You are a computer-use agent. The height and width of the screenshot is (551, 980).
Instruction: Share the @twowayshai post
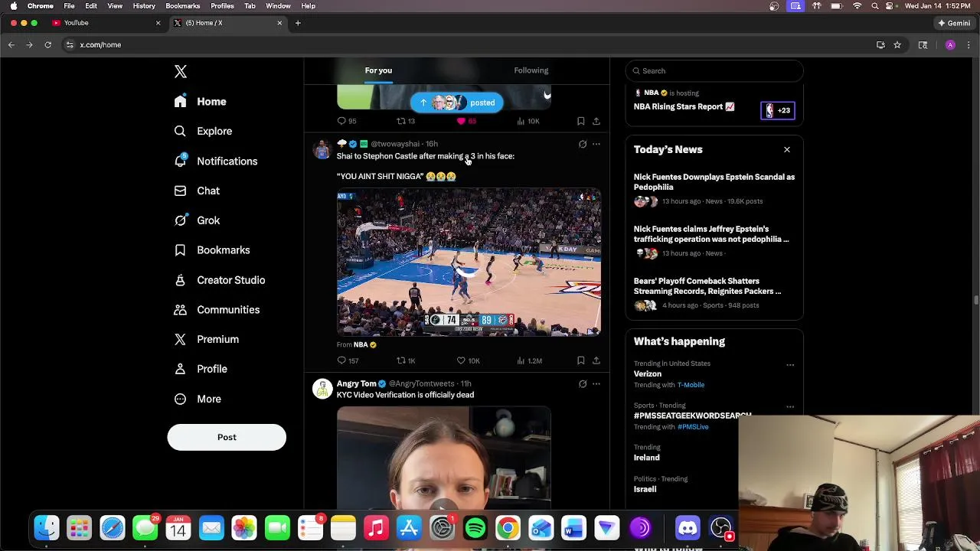596,360
